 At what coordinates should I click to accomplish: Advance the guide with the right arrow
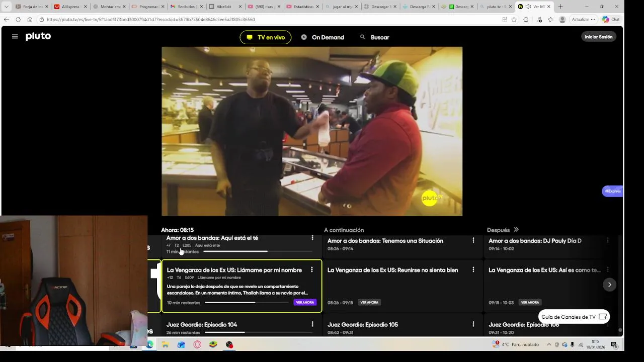(x=609, y=285)
